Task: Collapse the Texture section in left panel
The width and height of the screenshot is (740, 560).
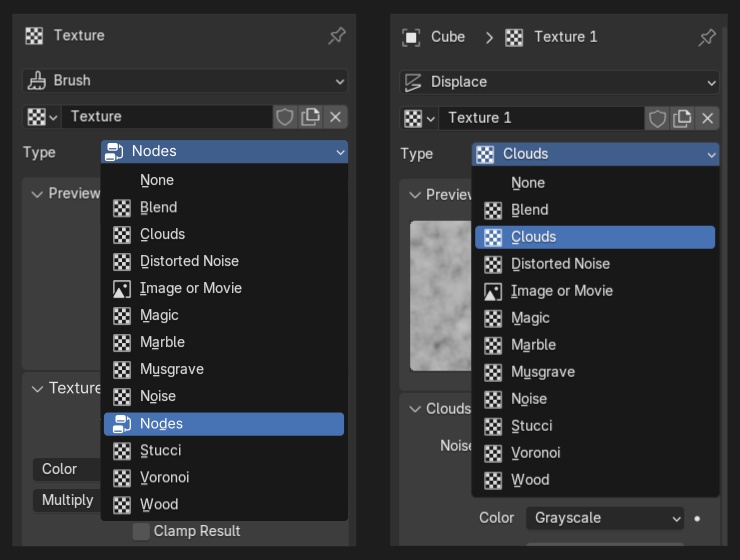Action: coord(37,388)
